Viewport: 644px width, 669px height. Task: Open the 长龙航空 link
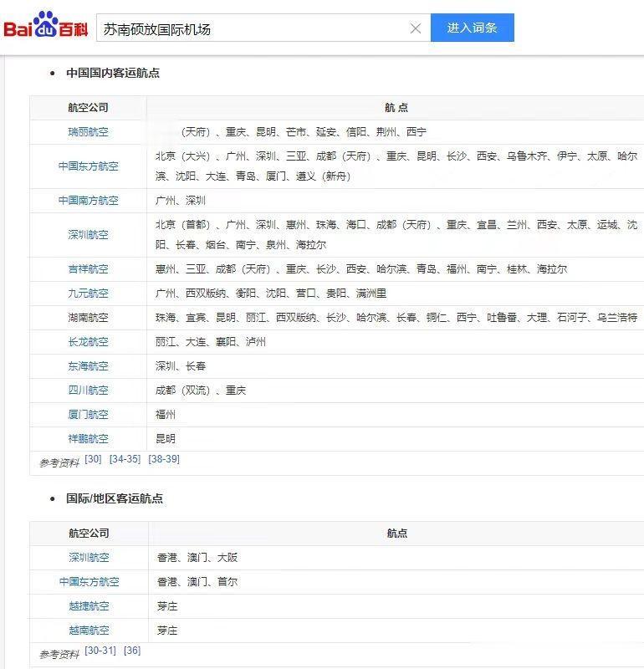click(x=89, y=342)
